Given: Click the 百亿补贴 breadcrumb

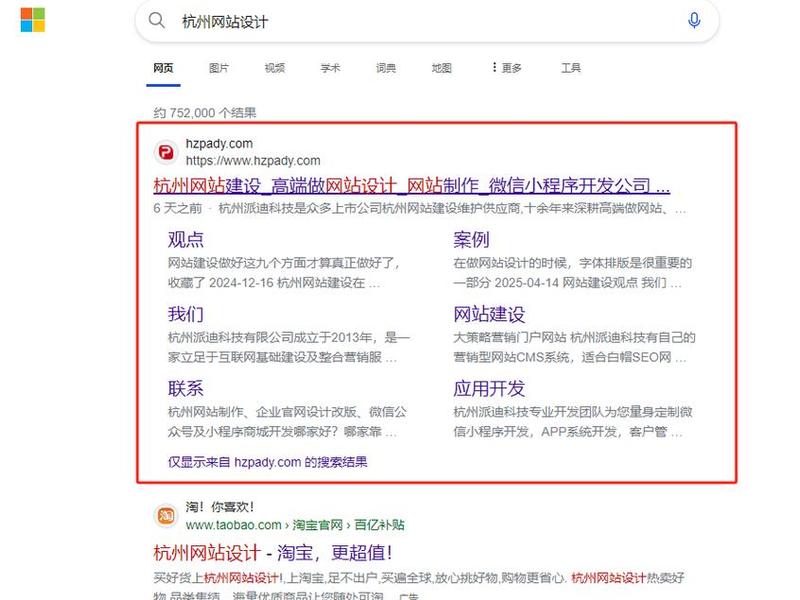Looking at the screenshot, I should pos(379,525).
